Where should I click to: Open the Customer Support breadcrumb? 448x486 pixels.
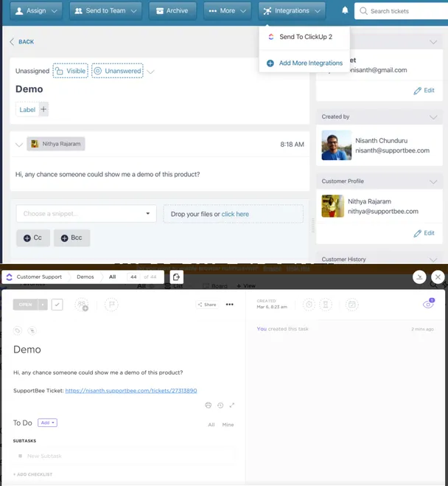[x=39, y=277]
